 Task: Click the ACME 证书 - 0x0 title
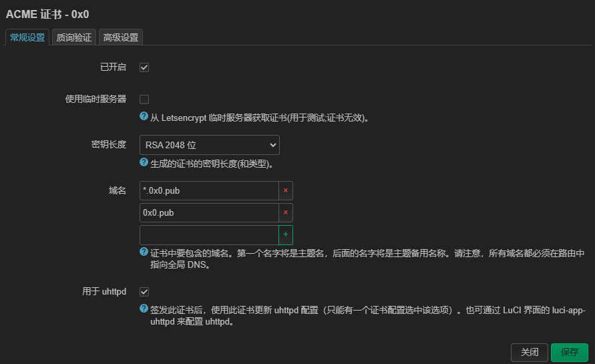click(47, 15)
